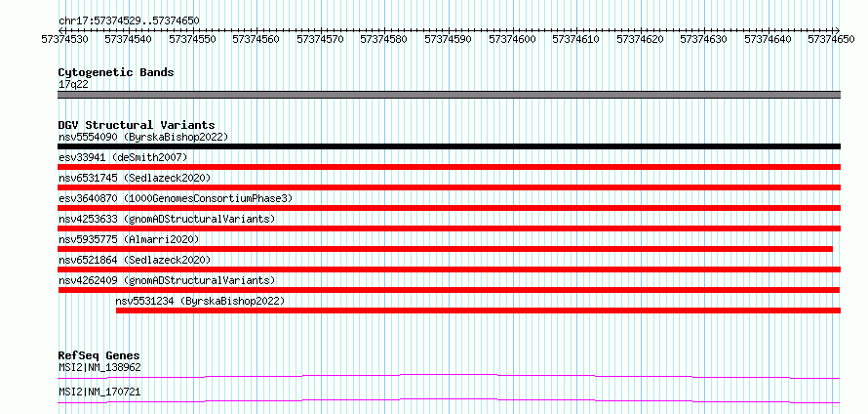Open the nsv4253633 (gnomADStructuralVariants) label
The image size is (868, 414).
coord(167,219)
